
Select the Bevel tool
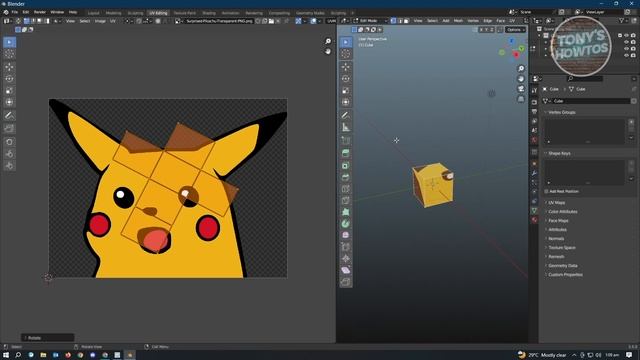pos(346,177)
